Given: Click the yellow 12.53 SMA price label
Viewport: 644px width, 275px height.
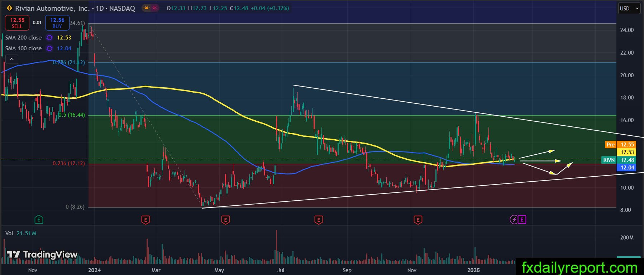Looking at the screenshot, I should click(x=627, y=152).
